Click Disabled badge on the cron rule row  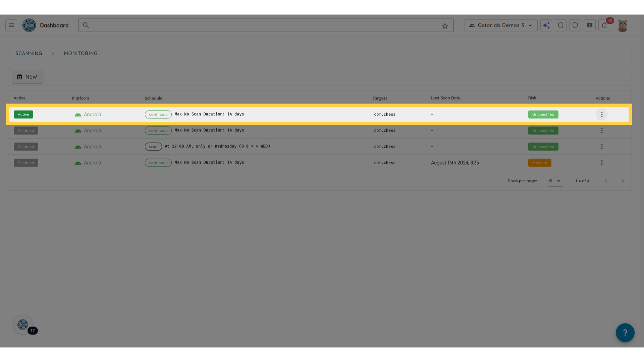pos(26,147)
